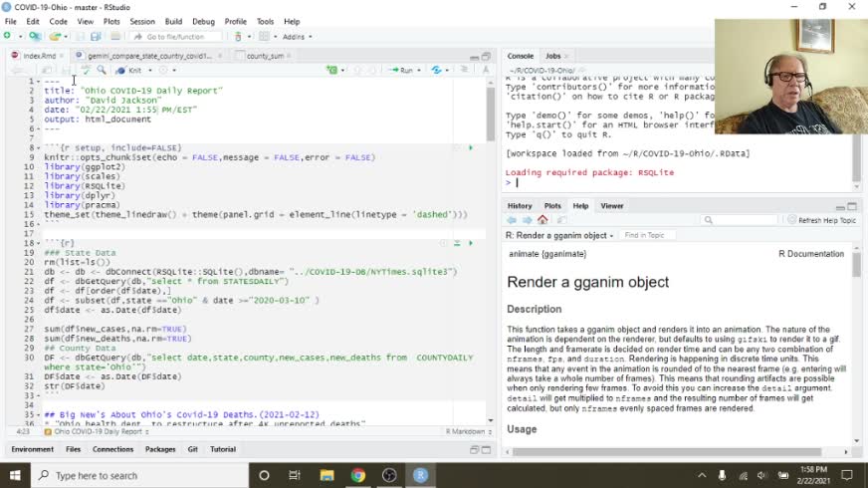Click the spell check icon in editor
Image resolution: width=868 pixels, height=488 pixels.
[86, 71]
